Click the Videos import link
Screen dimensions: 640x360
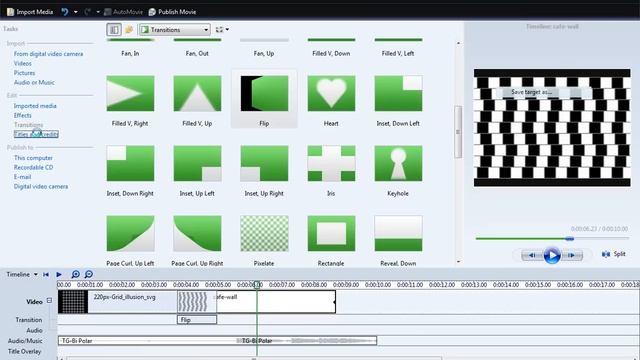pyautogui.click(x=22, y=63)
